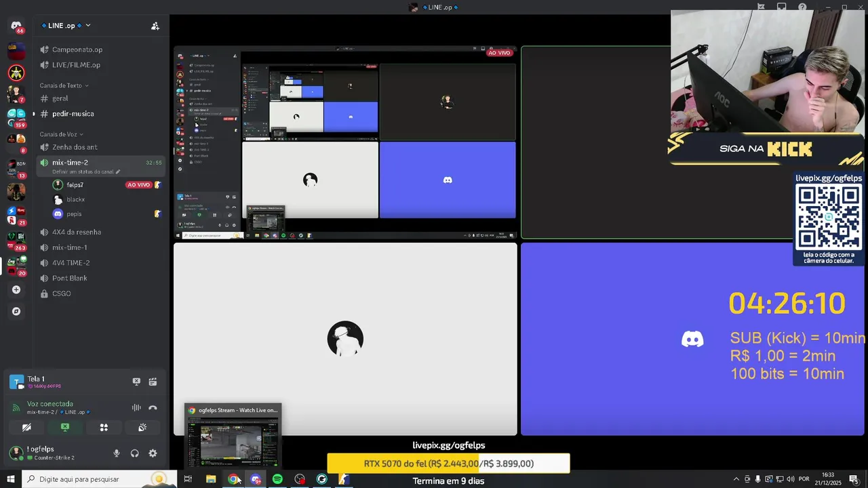Expand the LINE .op server dropdown
Viewport: 868px width, 488px height.
click(87, 26)
